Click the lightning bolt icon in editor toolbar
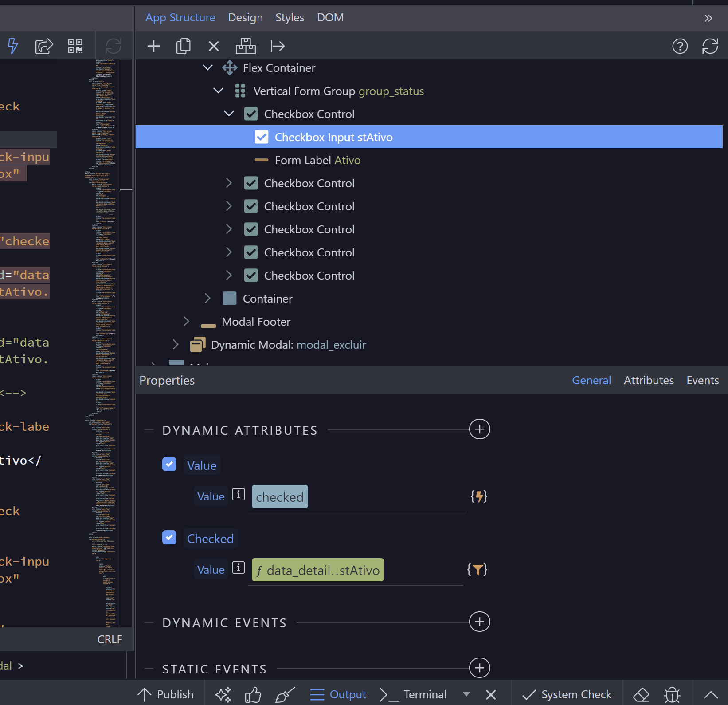 point(13,46)
